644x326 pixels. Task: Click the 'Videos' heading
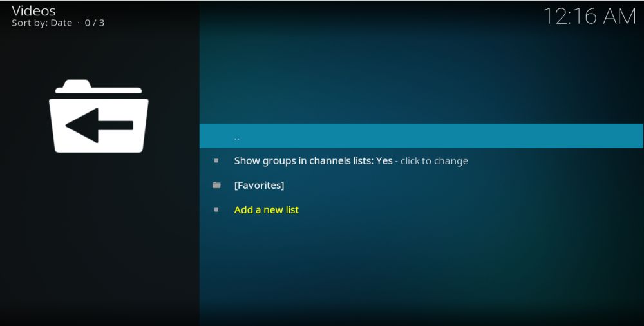33,11
